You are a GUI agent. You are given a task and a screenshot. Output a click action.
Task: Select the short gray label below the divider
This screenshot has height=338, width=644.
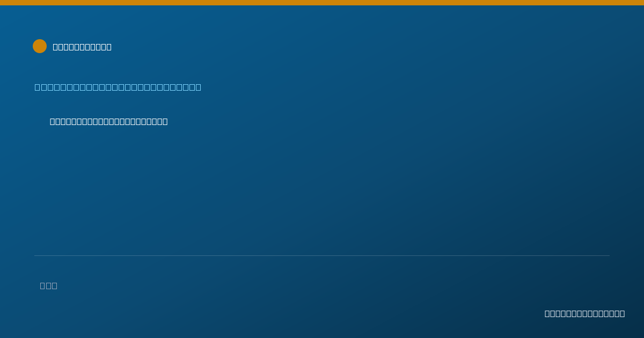[x=49, y=286]
